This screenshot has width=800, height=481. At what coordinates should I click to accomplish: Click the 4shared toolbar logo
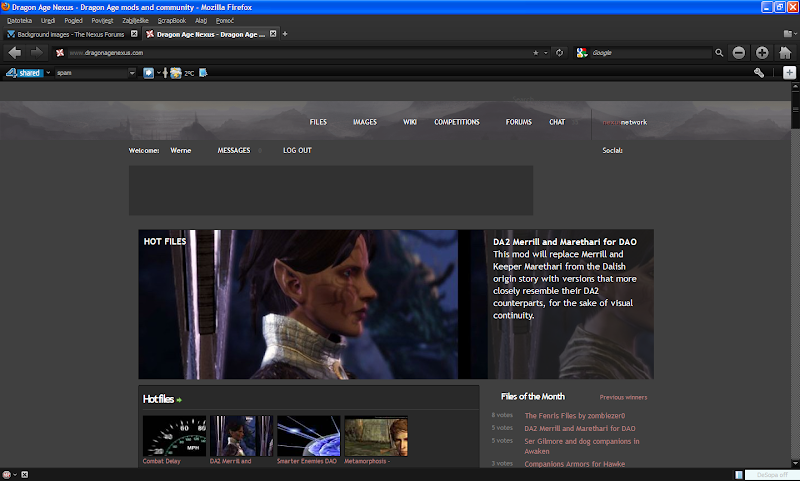click(23, 73)
